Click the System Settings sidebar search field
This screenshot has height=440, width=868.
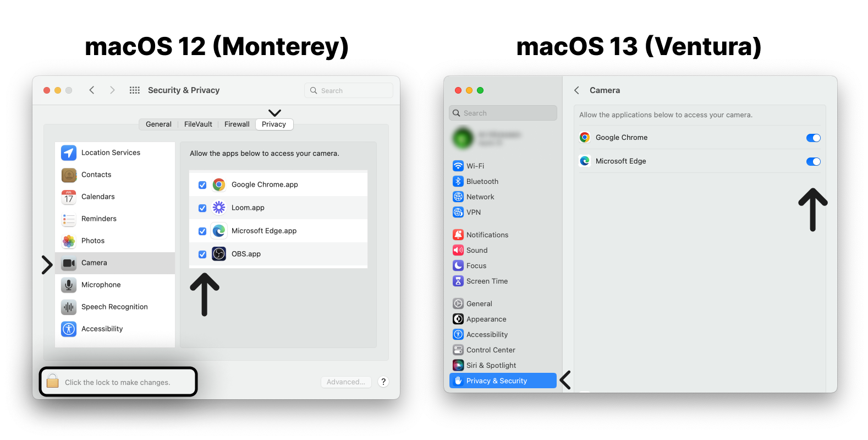503,113
